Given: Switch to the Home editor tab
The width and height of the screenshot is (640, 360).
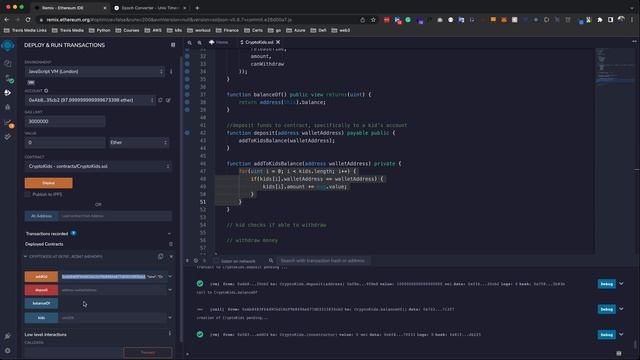Looking at the screenshot, I should [219, 42].
